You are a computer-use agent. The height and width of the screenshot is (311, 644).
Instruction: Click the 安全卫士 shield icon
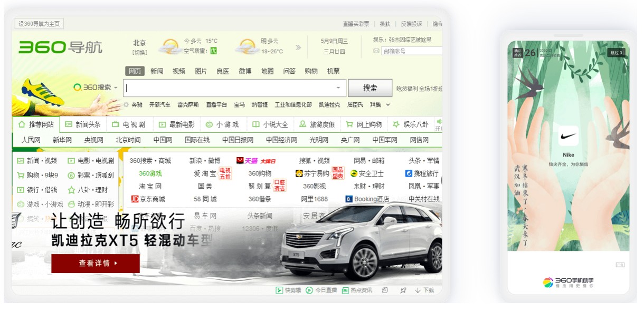pos(354,173)
